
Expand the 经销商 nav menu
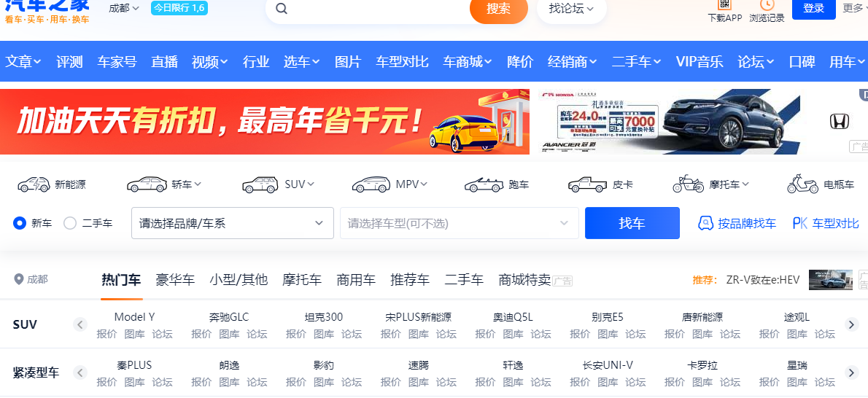[573, 61]
